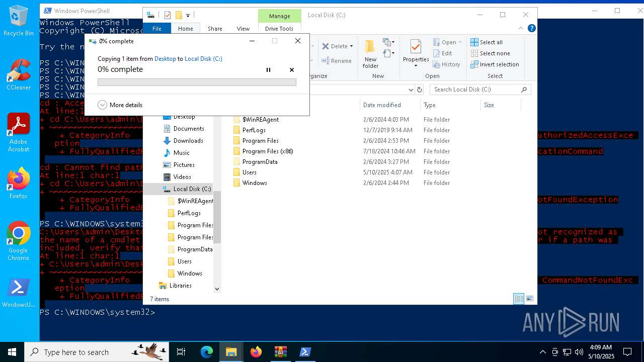The width and height of the screenshot is (644, 362).
Task: Click the copy progress bar
Action: tap(197, 82)
